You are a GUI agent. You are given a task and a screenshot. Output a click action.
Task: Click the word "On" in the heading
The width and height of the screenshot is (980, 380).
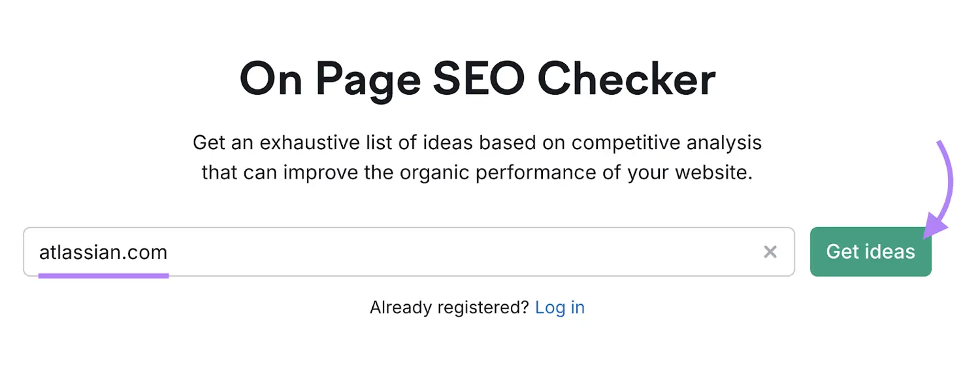(269, 80)
